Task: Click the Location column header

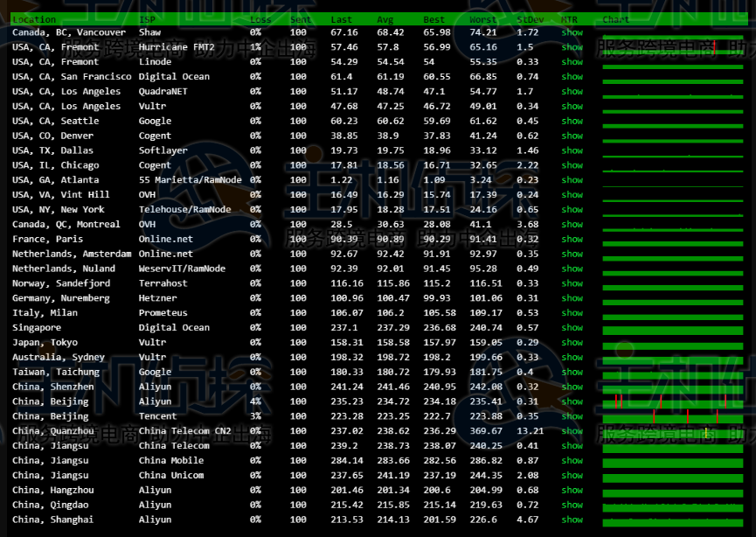Action: [x=34, y=19]
